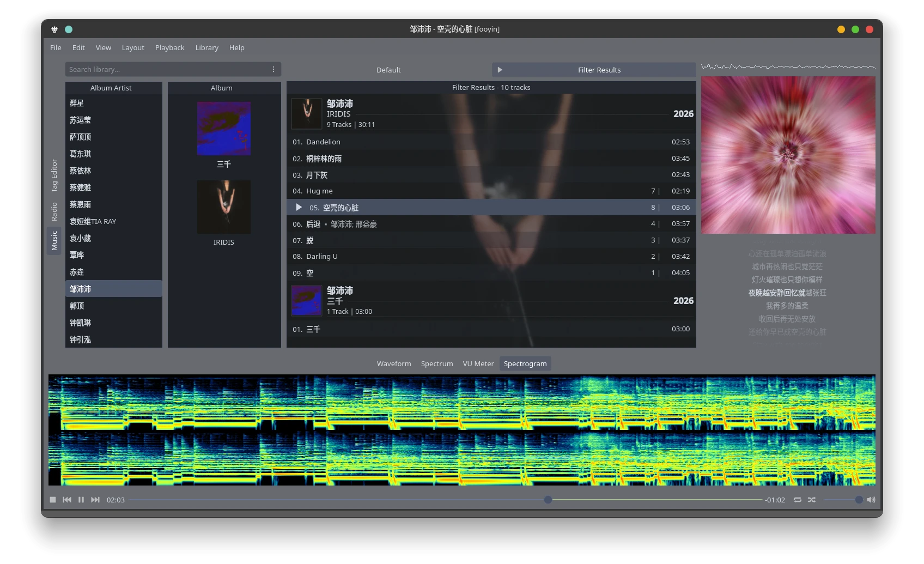Click the play indicator on track 05

pos(299,207)
